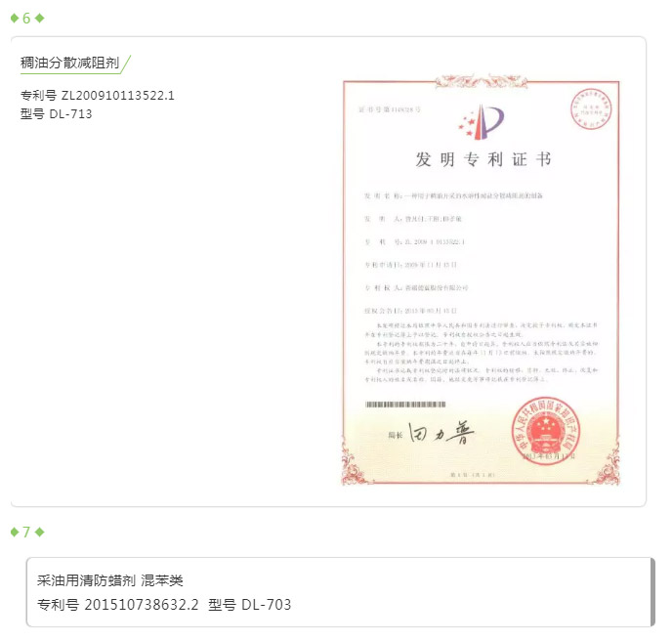Click the 发明专利证书 certificate title
The width and height of the screenshot is (672, 641).
point(483,159)
